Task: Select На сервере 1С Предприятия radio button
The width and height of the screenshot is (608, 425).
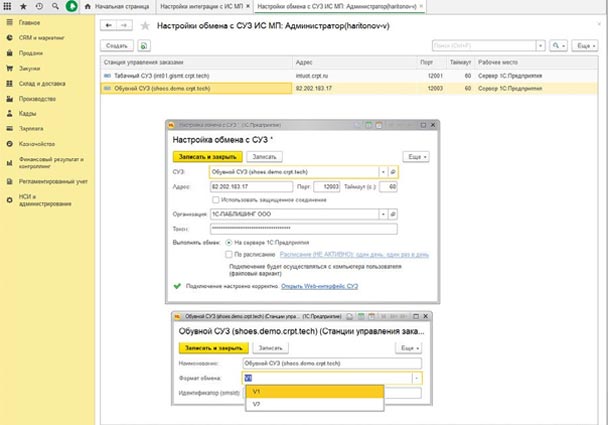Action: 229,242
